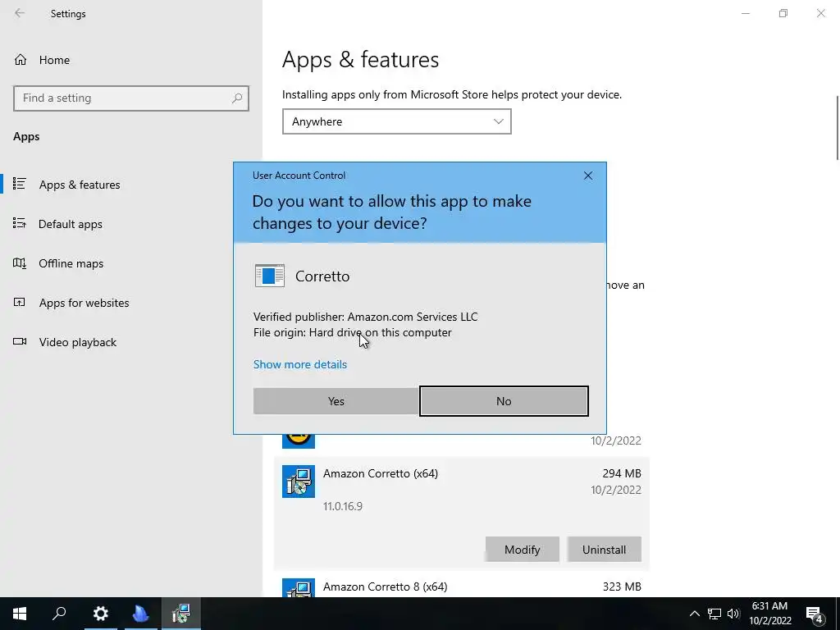This screenshot has height=630, width=840.
Task: Click the Corretto app icon in dialog
Action: click(x=269, y=276)
